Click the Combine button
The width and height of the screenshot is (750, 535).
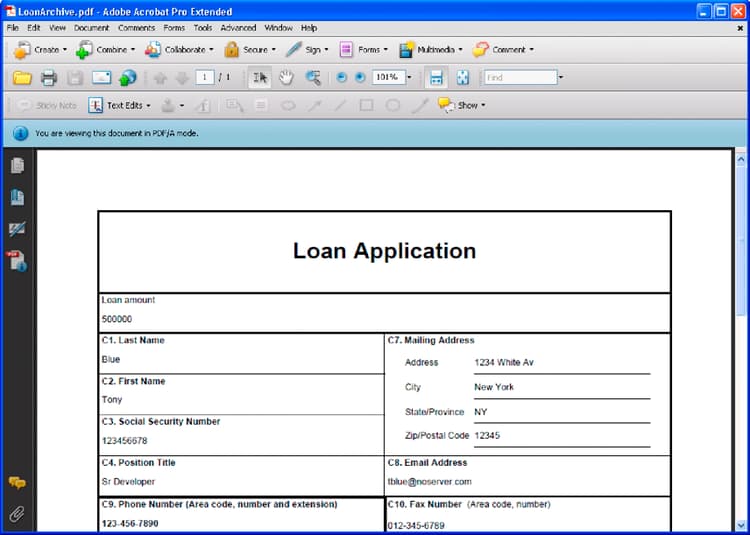[x=106, y=50]
